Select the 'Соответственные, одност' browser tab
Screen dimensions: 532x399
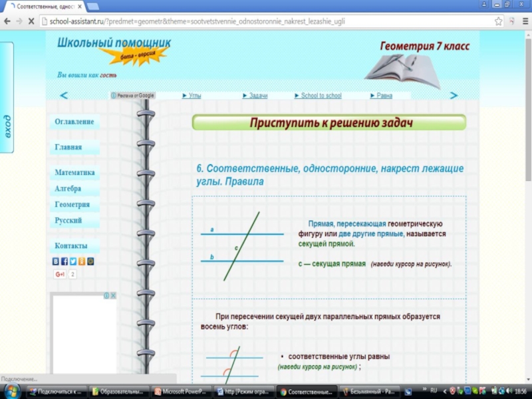point(46,7)
